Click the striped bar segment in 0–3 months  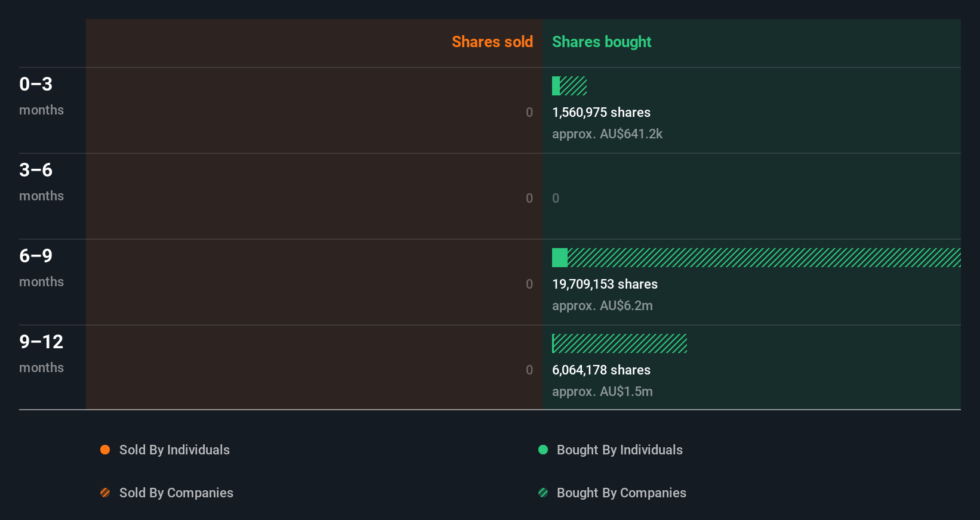pyautogui.click(x=574, y=86)
